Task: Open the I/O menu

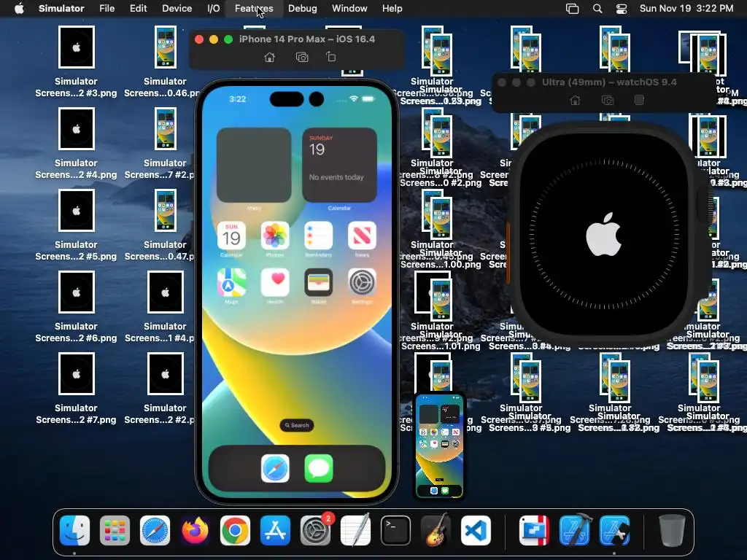Action: coord(214,9)
